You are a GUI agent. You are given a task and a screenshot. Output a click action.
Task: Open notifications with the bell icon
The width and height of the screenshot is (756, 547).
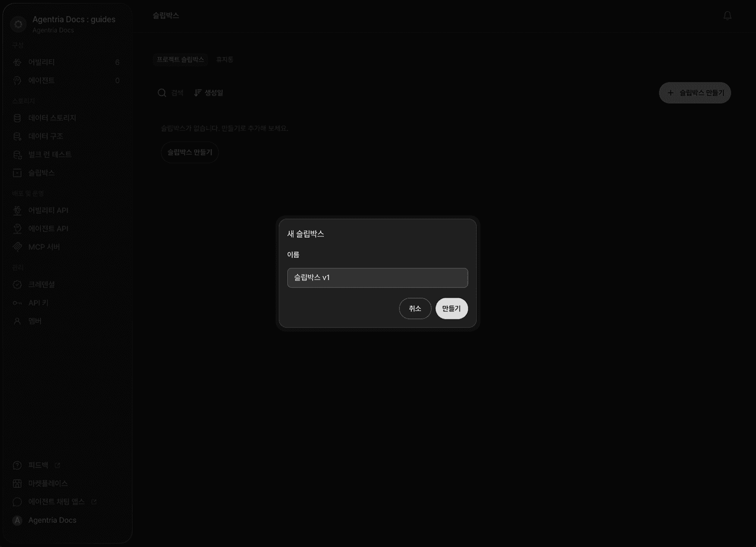(727, 16)
